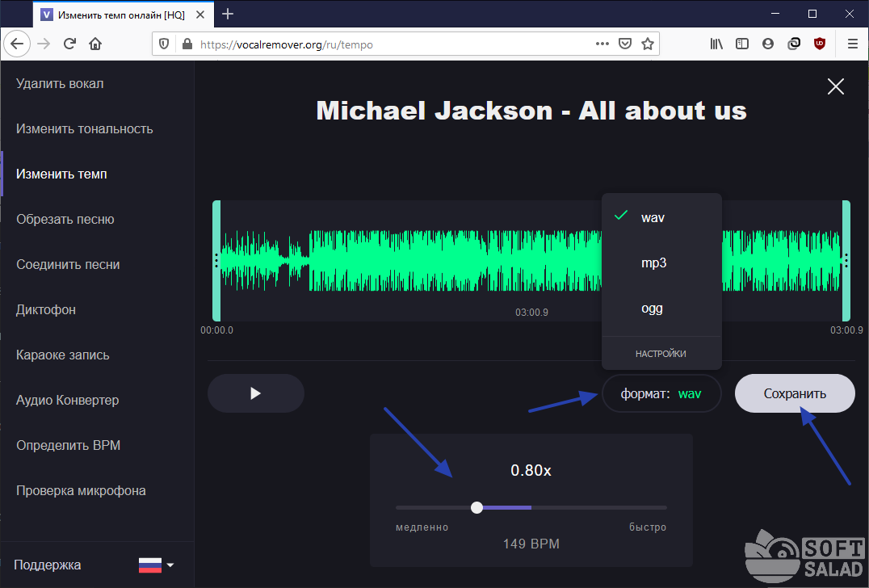Open Изменить тональность section
869x588 pixels.
(x=84, y=128)
